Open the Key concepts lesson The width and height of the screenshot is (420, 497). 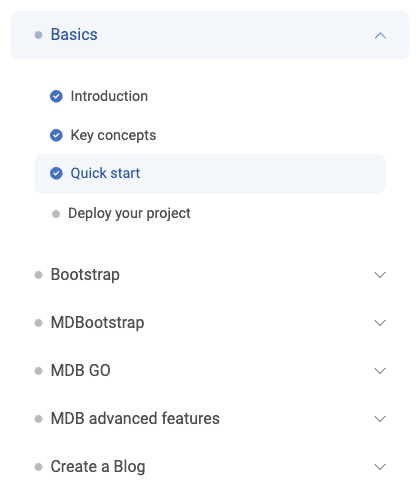click(x=113, y=135)
